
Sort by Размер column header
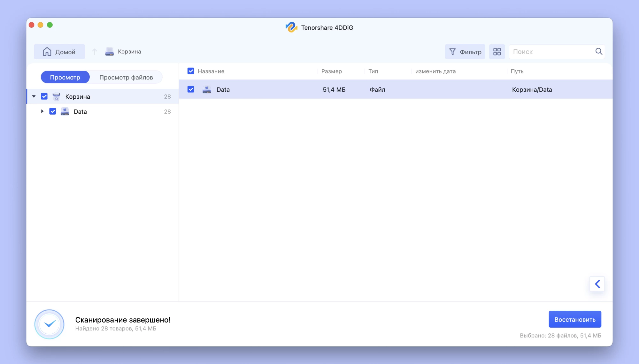331,71
